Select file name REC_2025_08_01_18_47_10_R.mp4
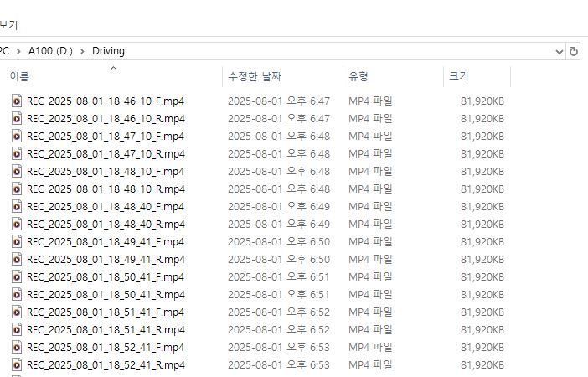 [106, 154]
